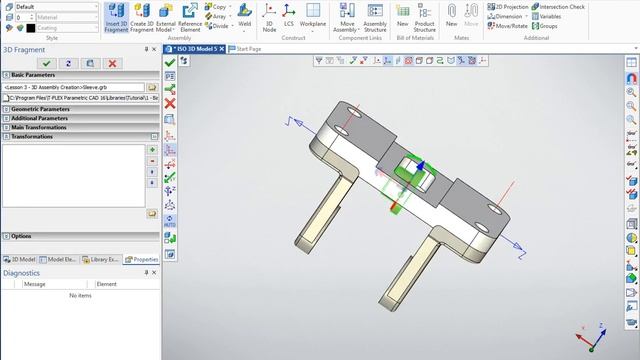Collapse the Transformations section

[6, 136]
